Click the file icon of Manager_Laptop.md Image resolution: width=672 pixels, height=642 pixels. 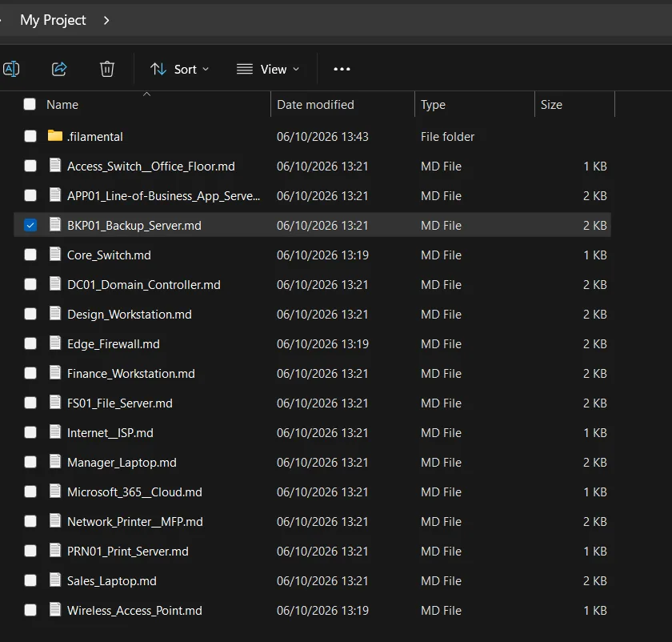pyautogui.click(x=55, y=461)
